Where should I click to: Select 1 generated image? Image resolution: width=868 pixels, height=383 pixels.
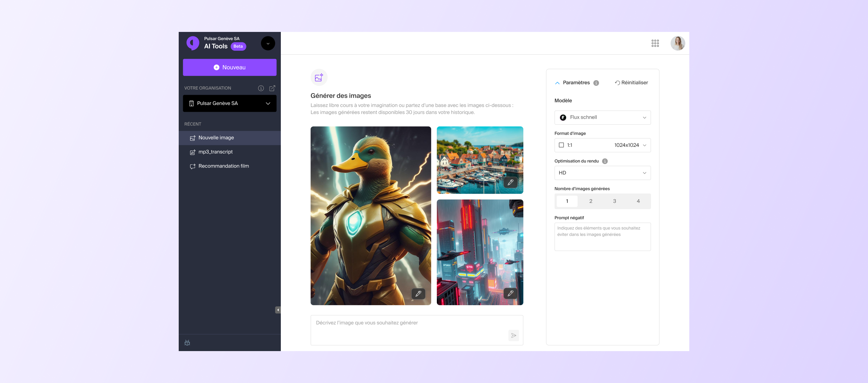(x=567, y=201)
